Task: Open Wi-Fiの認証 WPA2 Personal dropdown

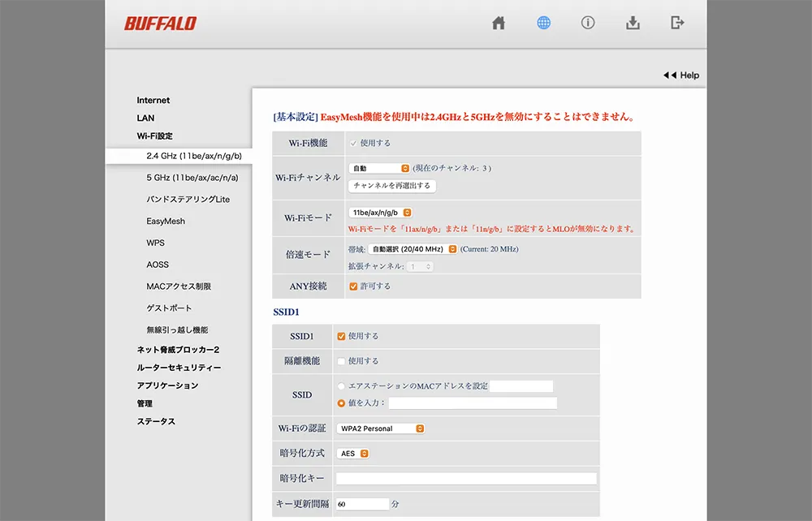Action: [381, 428]
